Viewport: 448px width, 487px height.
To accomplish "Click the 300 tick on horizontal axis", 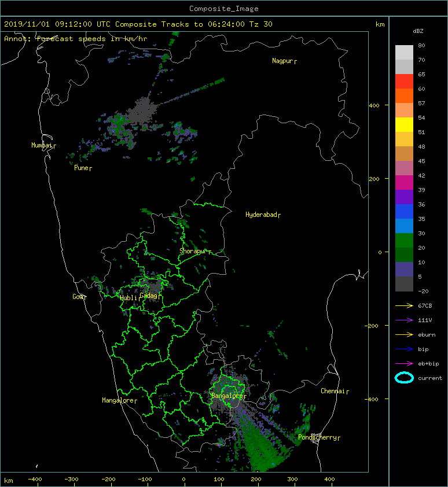I will (292, 479).
